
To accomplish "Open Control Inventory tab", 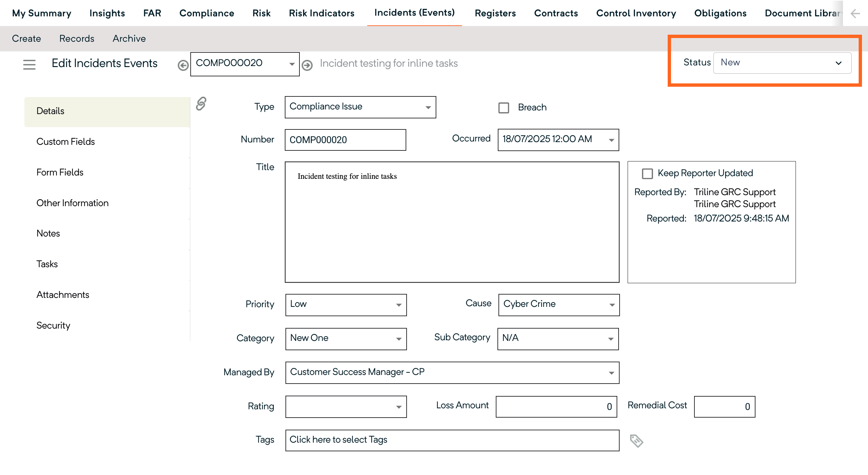I will [x=636, y=13].
